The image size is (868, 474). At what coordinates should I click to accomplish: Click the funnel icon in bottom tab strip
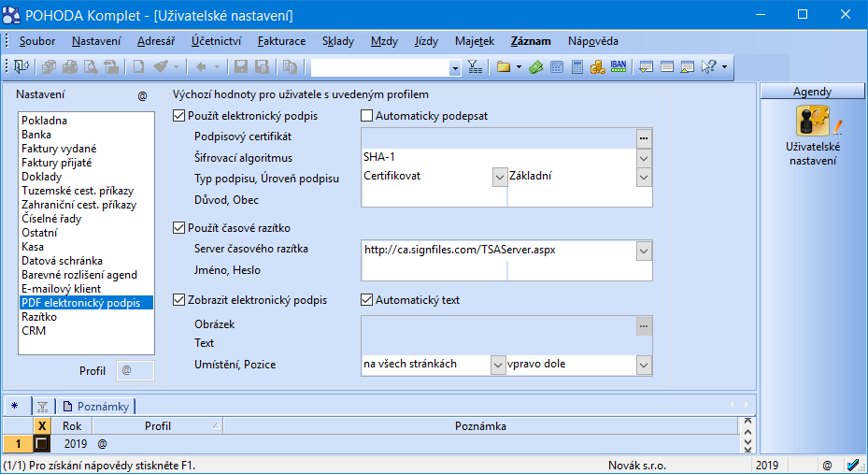(x=43, y=407)
